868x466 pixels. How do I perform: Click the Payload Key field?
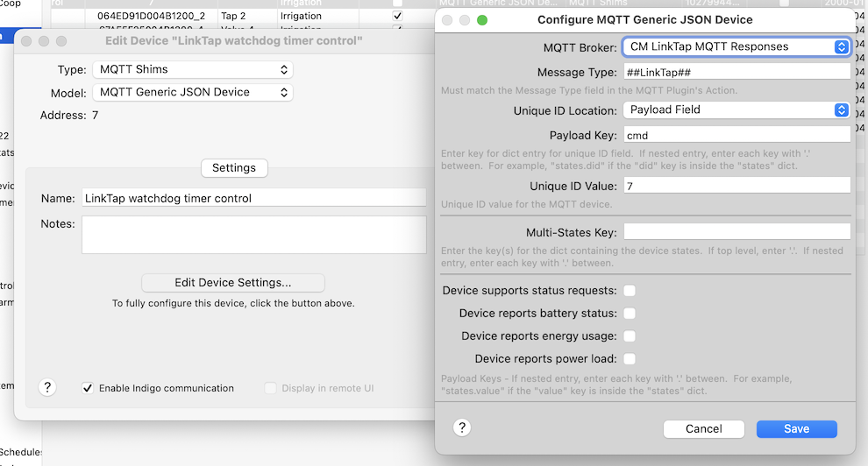click(736, 136)
